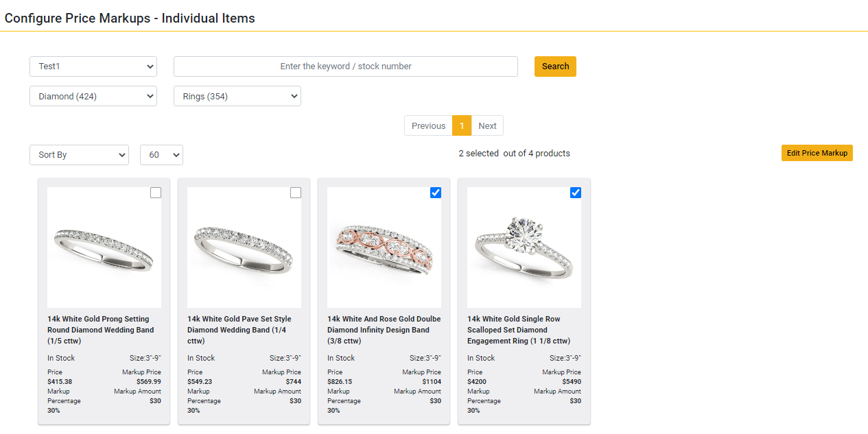Screen dimensions: 868x434
Task: Expand the Sort By dropdown
Action: point(78,154)
